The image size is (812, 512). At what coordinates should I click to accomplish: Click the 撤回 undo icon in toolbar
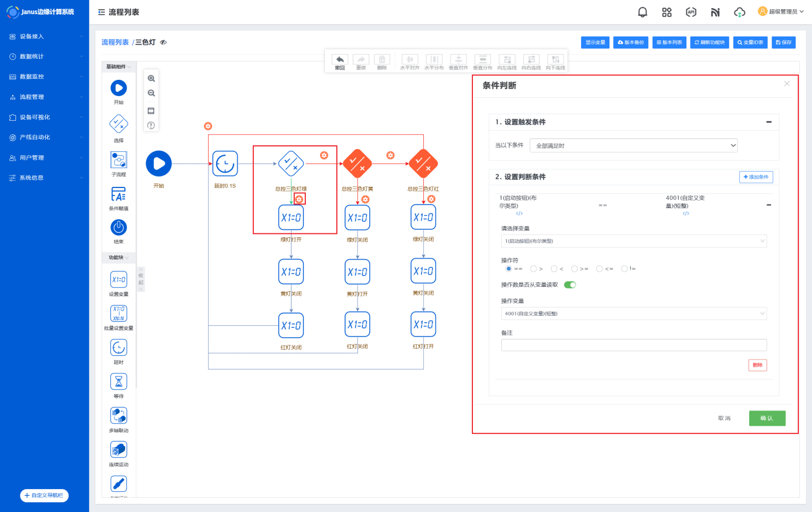(340, 60)
